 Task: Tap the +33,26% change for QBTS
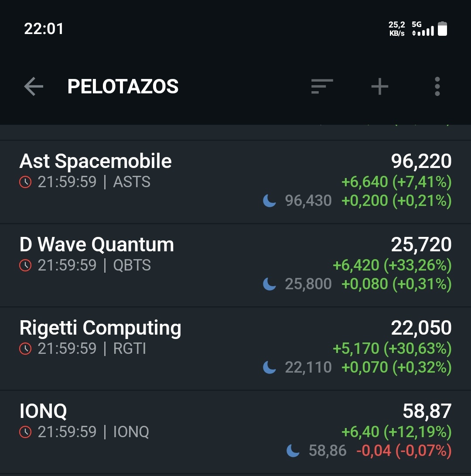click(418, 265)
